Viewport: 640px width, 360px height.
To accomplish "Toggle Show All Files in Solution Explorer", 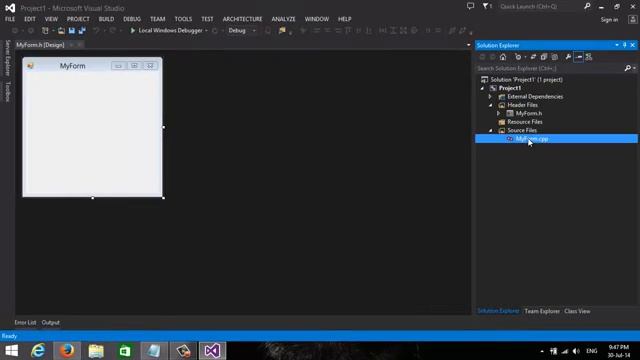I will 554,57.
